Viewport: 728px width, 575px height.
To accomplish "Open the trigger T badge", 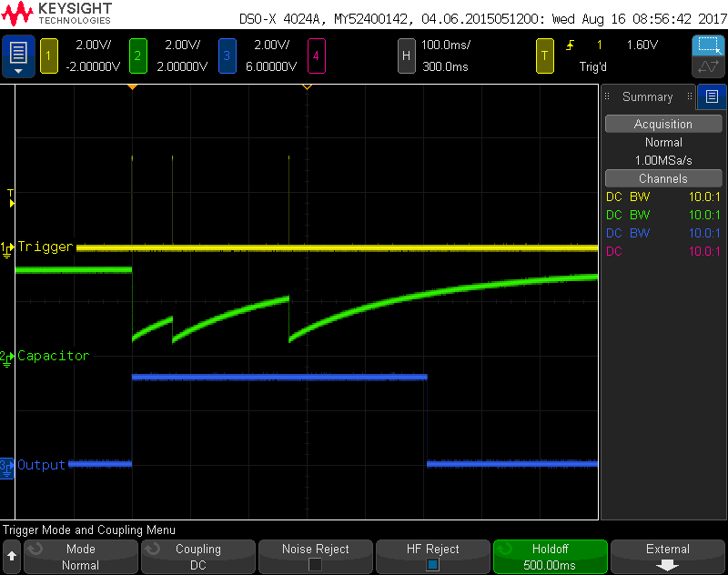I will (544, 55).
